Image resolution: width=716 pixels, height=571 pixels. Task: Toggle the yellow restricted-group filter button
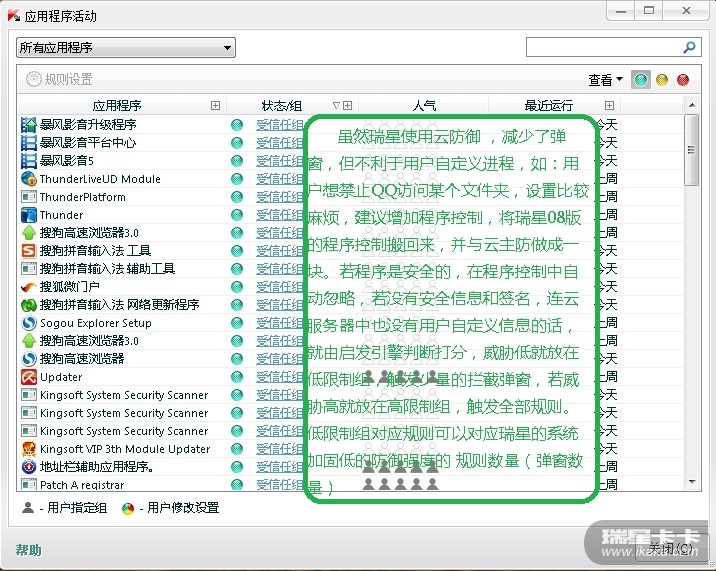point(662,80)
